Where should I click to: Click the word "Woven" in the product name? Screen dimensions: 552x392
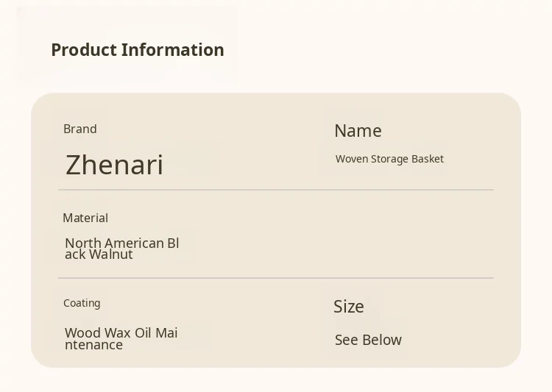click(352, 159)
